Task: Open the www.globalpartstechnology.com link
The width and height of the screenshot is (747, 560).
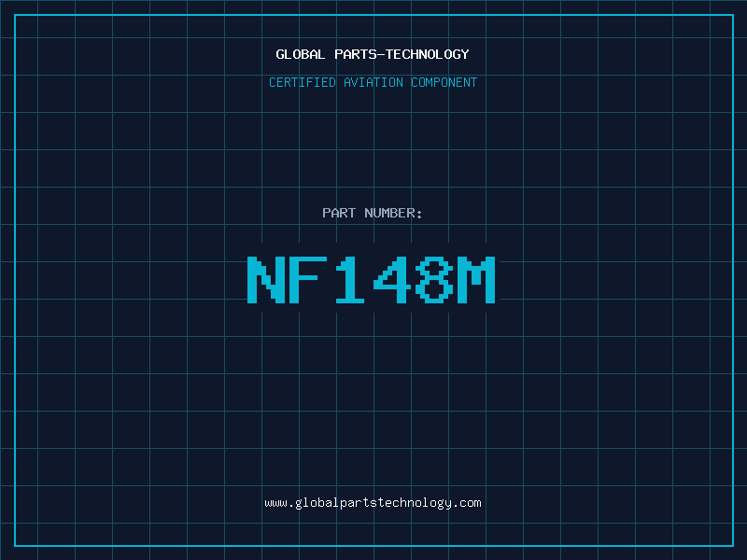Action: pos(373,503)
